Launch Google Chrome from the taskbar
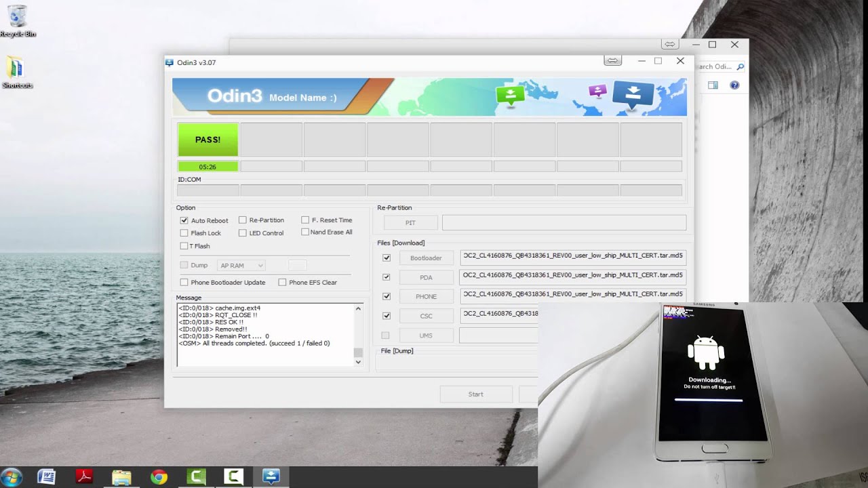The height and width of the screenshot is (488, 868). (159, 477)
